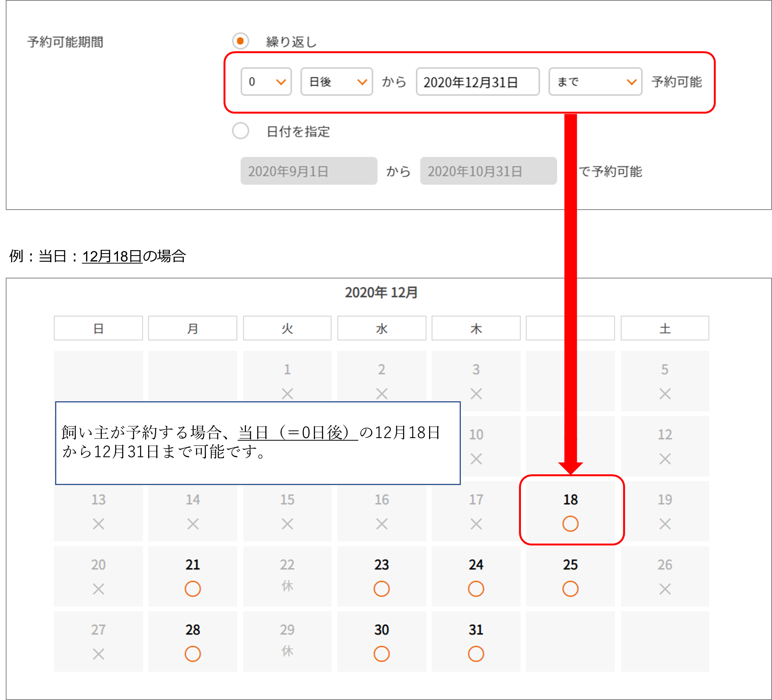The image size is (772, 700).
Task: Click the unavailable X under 27
Action: coord(98,654)
